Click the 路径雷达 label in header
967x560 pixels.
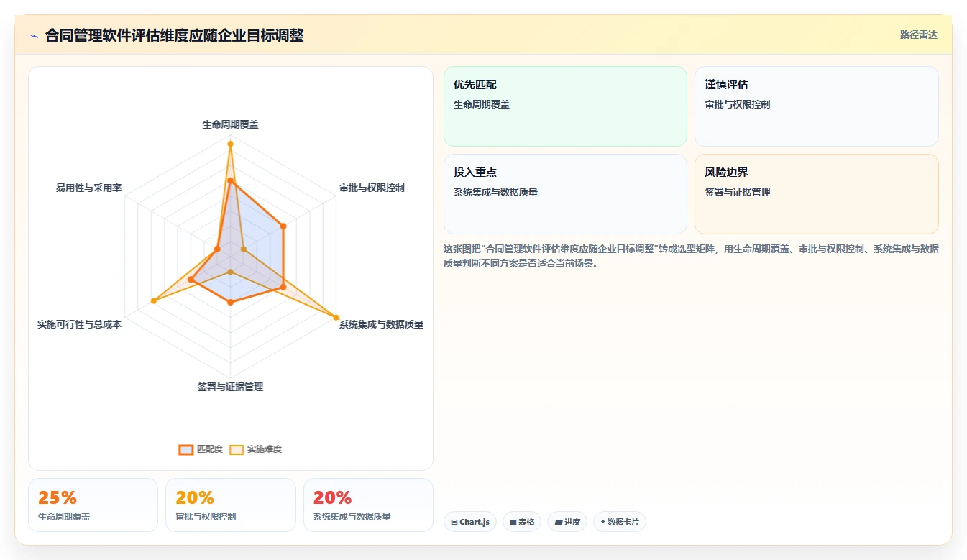(x=918, y=35)
